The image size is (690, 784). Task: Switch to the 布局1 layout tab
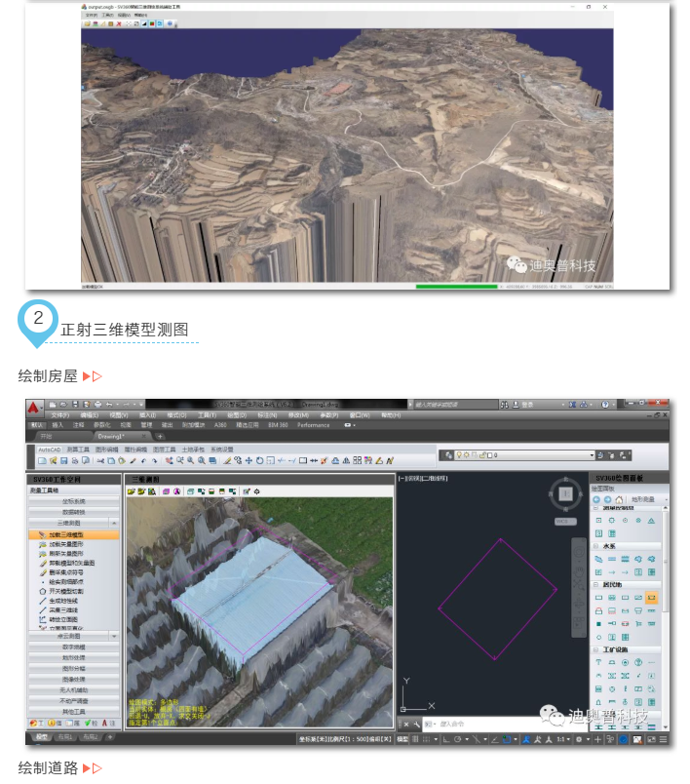coord(65,737)
